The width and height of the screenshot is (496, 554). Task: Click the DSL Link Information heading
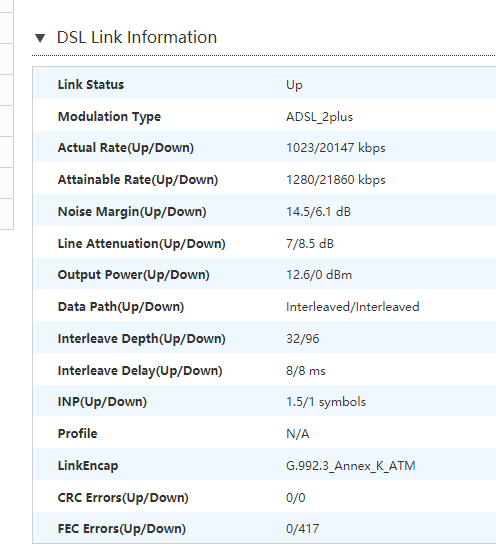coord(137,37)
